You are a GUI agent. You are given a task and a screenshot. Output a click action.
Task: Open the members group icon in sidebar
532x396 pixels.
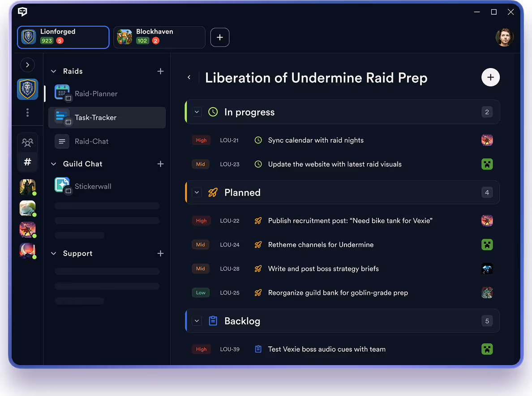tap(27, 143)
